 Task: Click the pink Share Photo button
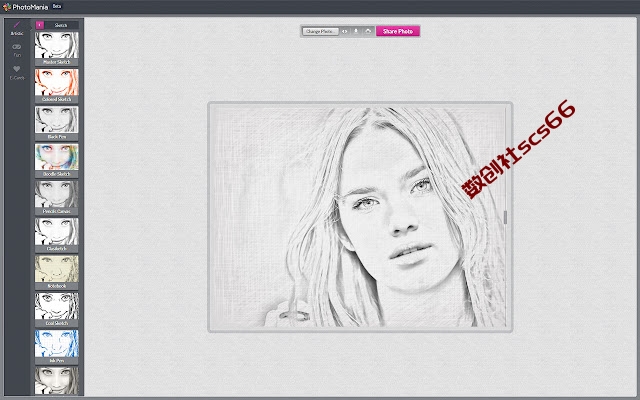click(x=398, y=31)
